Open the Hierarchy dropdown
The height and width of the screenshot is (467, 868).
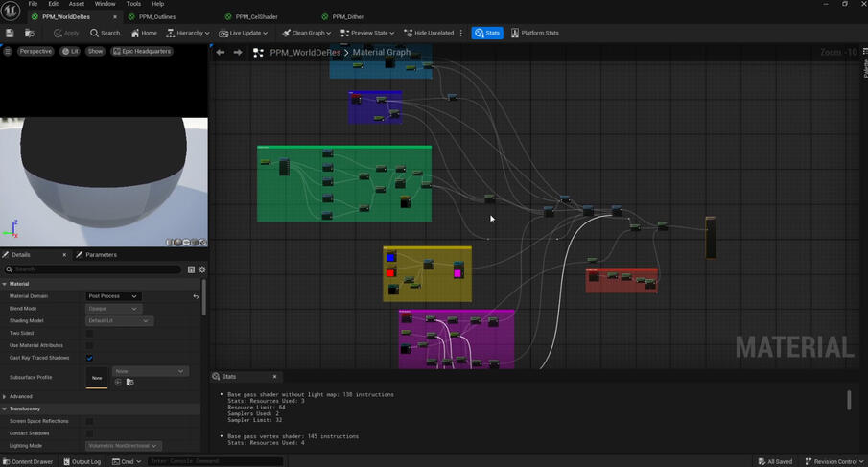point(187,33)
